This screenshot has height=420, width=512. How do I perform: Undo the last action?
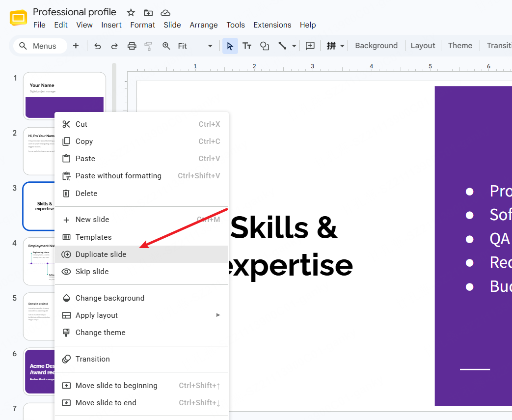(x=97, y=46)
